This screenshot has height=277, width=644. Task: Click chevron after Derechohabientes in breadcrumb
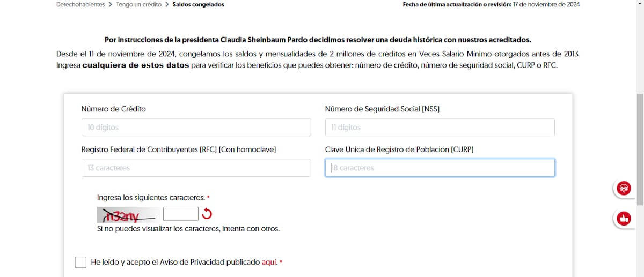(110, 5)
